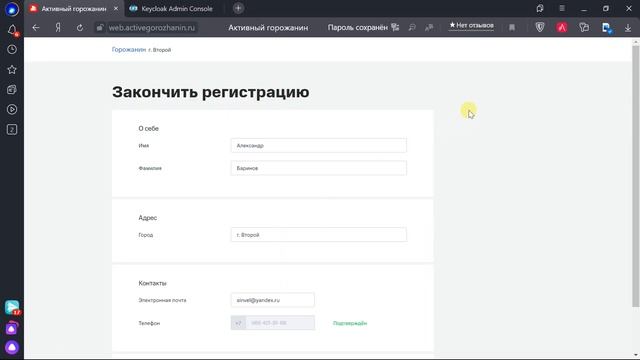The height and width of the screenshot is (360, 640).
Task: Bookmark this page icon
Action: [x=512, y=28]
